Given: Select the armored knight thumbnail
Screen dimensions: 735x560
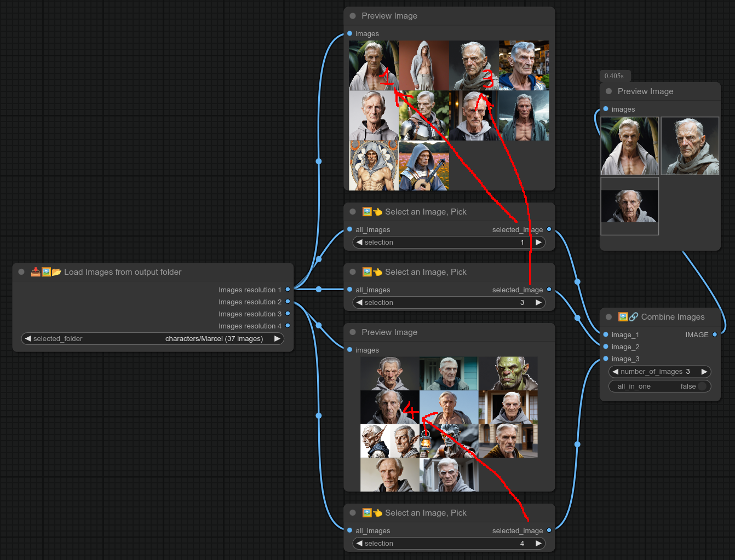Looking at the screenshot, I should click(x=424, y=116).
